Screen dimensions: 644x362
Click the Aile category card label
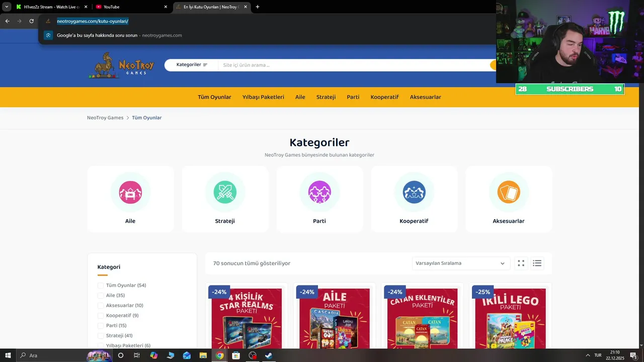pos(130,221)
